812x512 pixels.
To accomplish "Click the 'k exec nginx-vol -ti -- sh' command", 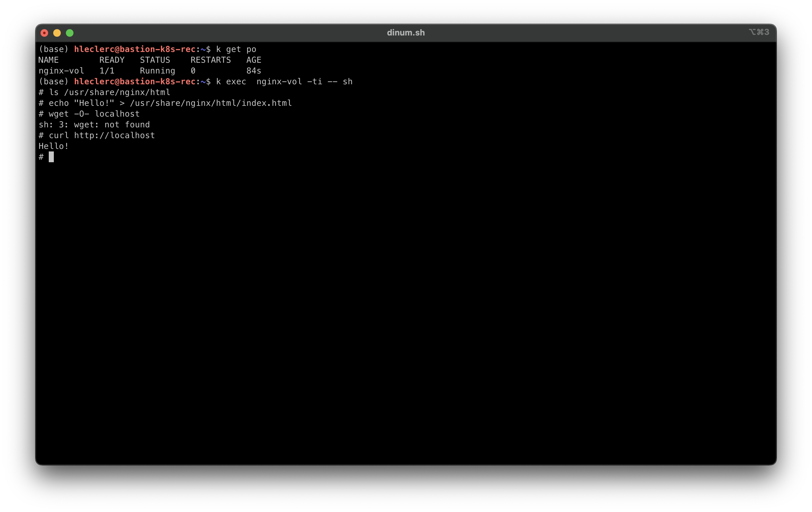I will click(284, 81).
